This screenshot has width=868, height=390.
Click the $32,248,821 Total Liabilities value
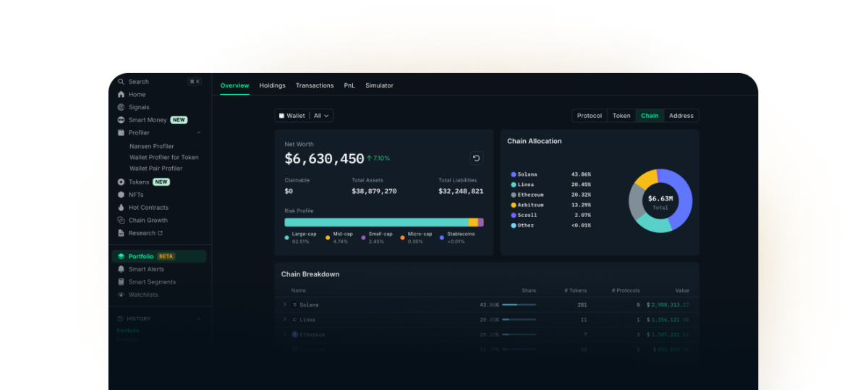point(461,192)
